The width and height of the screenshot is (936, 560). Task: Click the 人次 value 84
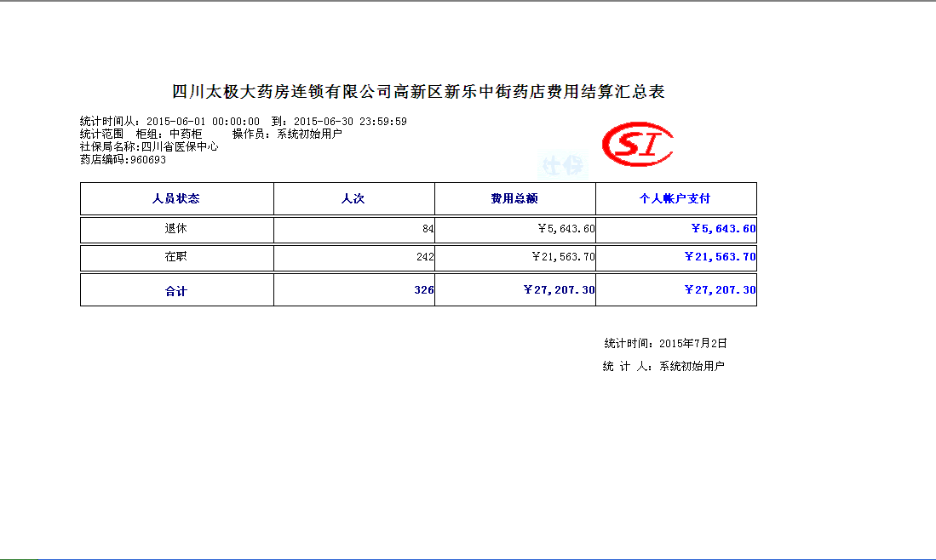pyautogui.click(x=428, y=229)
